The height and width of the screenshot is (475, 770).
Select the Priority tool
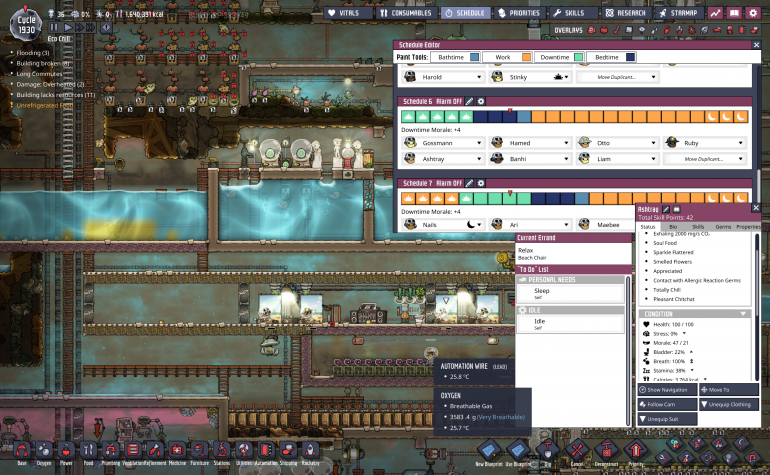[636, 450]
